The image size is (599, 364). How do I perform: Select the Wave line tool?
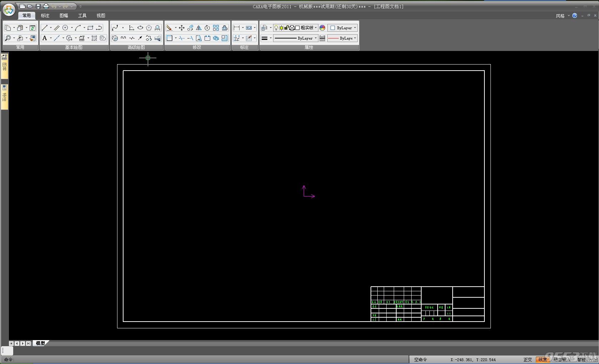124,38
